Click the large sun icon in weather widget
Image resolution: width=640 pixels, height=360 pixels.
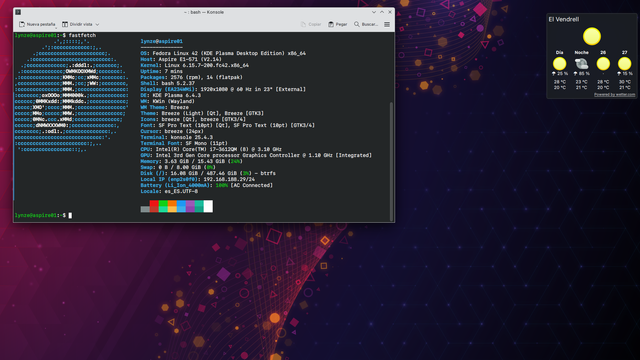tap(592, 36)
